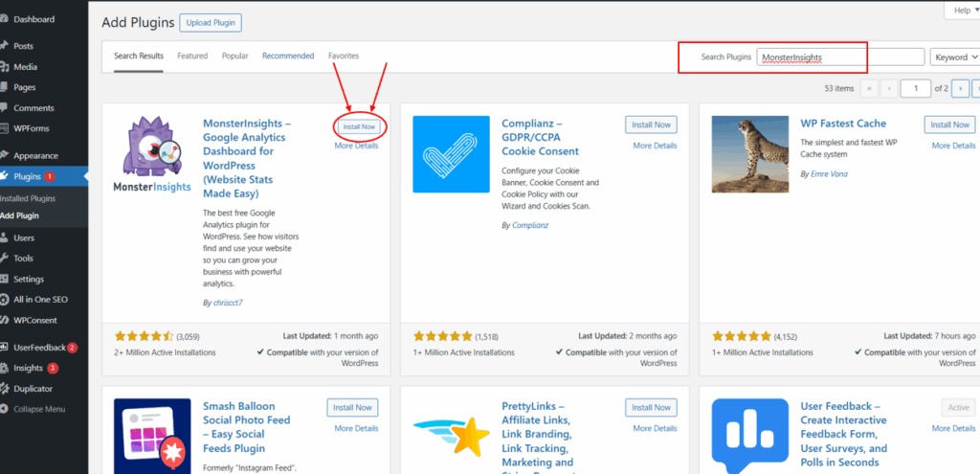This screenshot has width=980, height=474.
Task: Click the WP Fastest Cache cheetah image
Action: click(750, 154)
